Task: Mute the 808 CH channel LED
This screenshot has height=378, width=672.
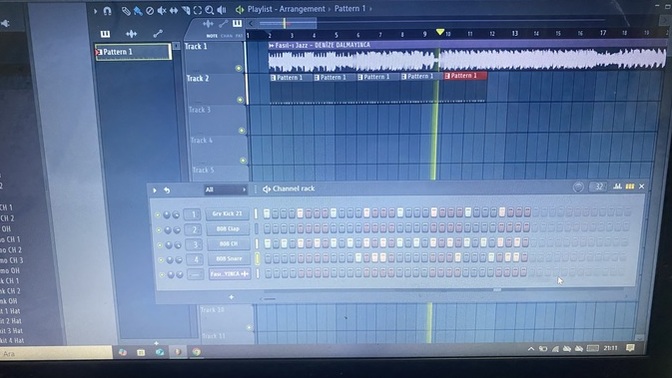Action: click(160, 245)
